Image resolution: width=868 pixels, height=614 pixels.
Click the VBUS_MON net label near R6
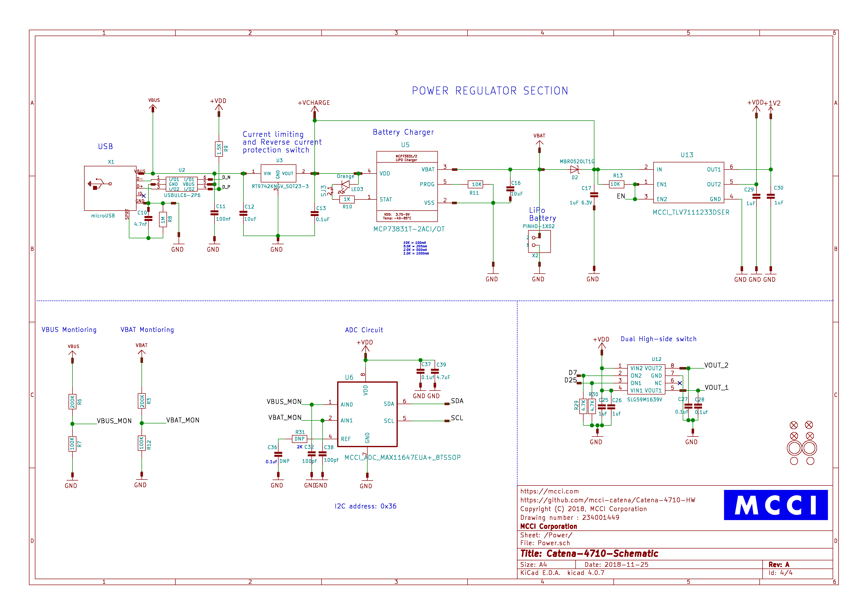point(114,421)
